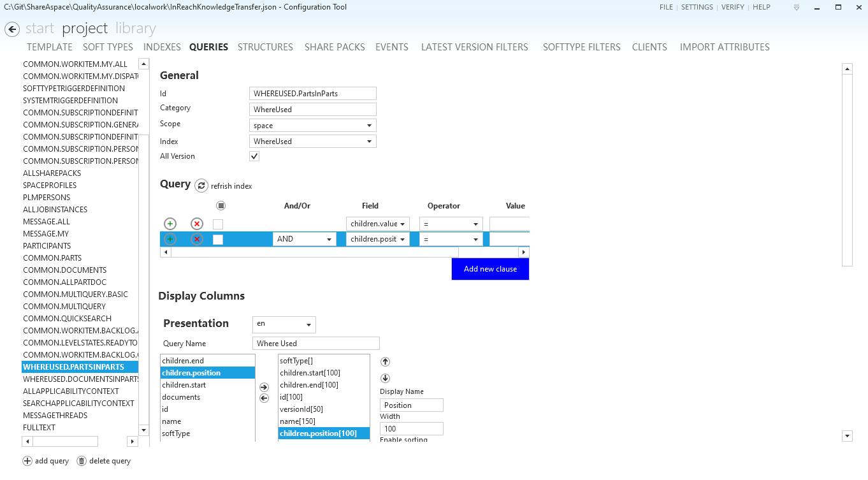Click the Add new clause button
The image size is (868, 480).
pyautogui.click(x=490, y=268)
